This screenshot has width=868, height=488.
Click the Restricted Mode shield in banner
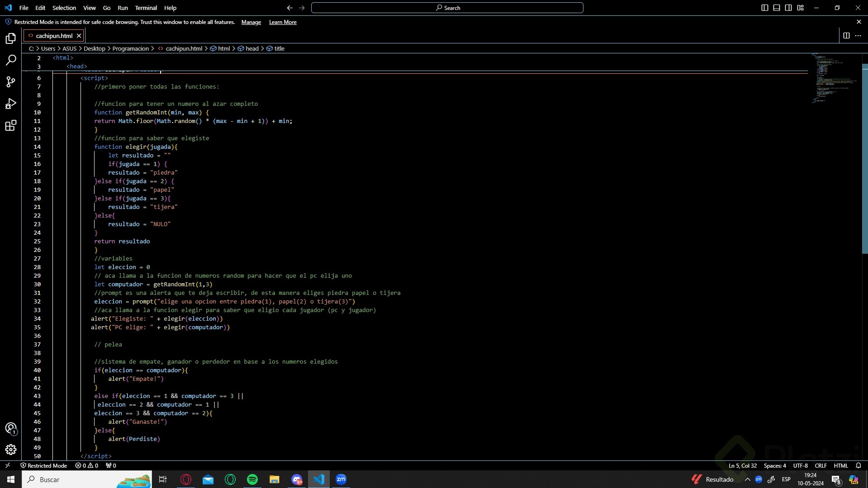[x=8, y=22]
